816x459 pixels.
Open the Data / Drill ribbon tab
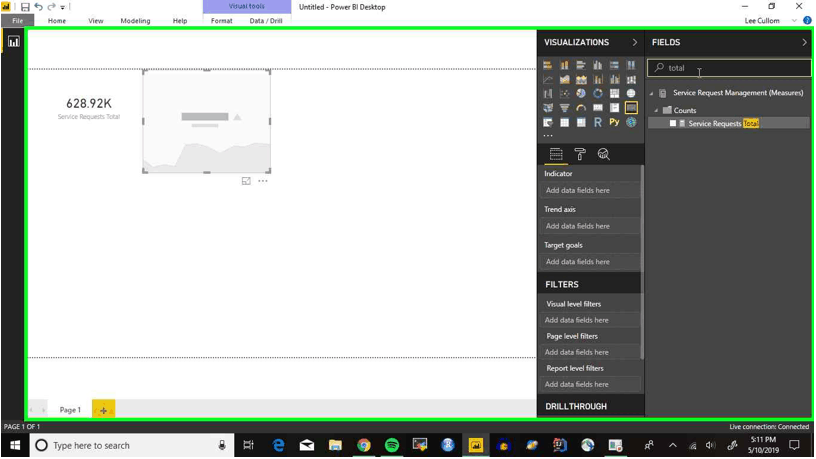pyautogui.click(x=266, y=21)
